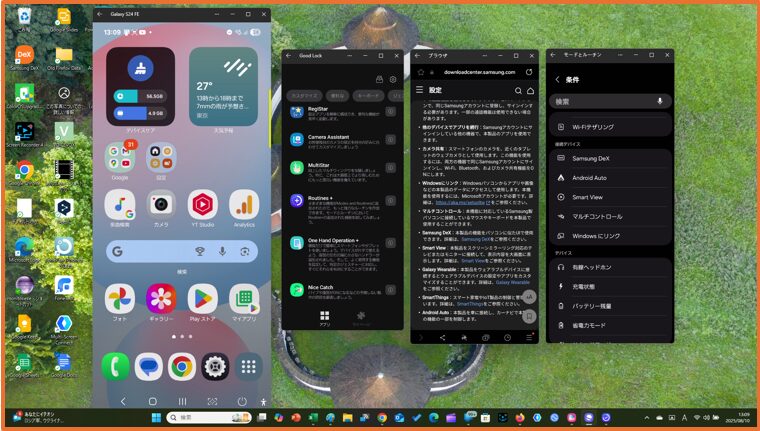The width and height of the screenshot is (760, 431).
Task: Click home icon in browser page header
Action: click(530, 91)
